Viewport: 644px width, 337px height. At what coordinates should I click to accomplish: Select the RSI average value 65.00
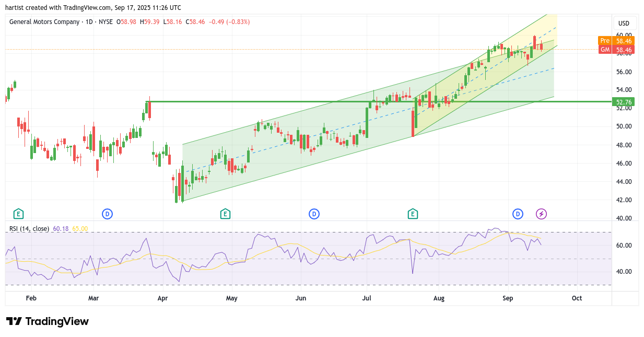tap(80, 228)
